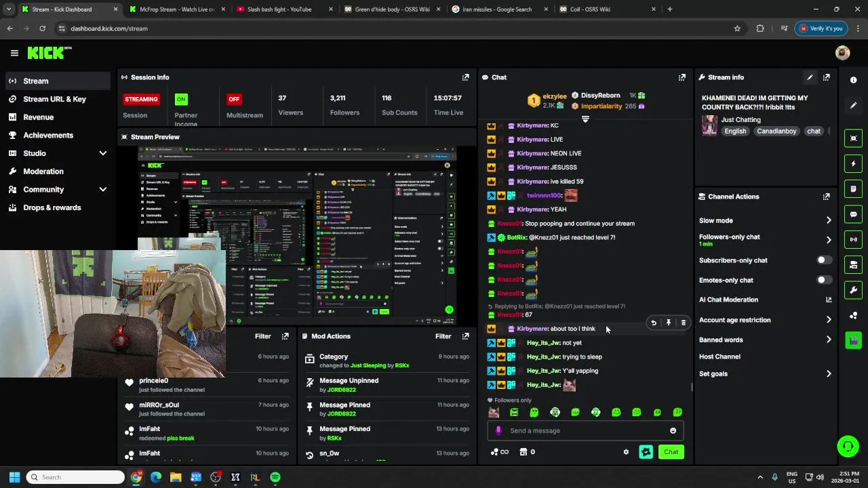Click the chat bubble icon in right sidebar
Screen dimensions: 868x488
(x=853, y=214)
